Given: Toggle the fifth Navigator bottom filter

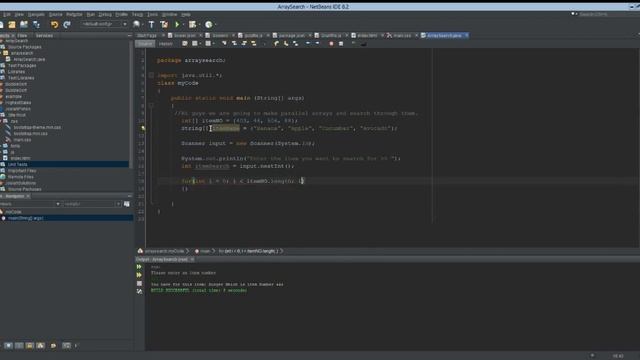Looking at the screenshot, I should (53, 345).
